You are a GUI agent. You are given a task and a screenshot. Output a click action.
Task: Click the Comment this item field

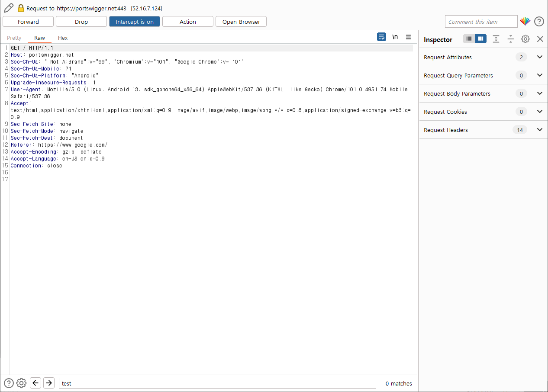(x=481, y=22)
